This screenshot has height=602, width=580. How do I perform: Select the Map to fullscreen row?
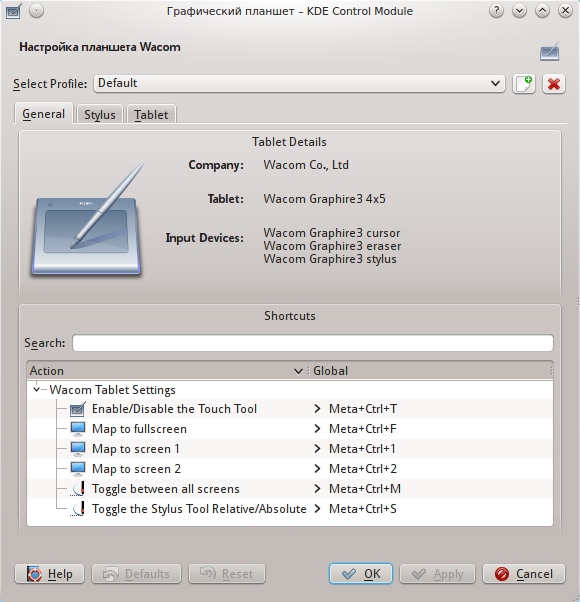click(290, 429)
